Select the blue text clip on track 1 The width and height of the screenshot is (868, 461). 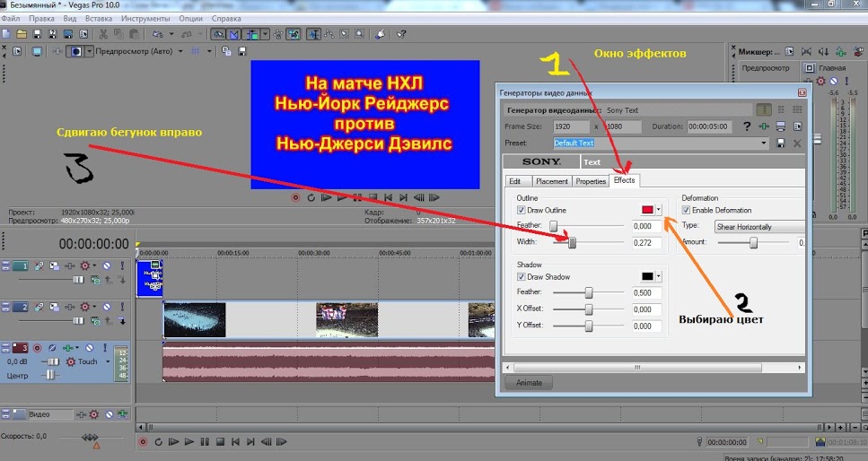point(150,278)
